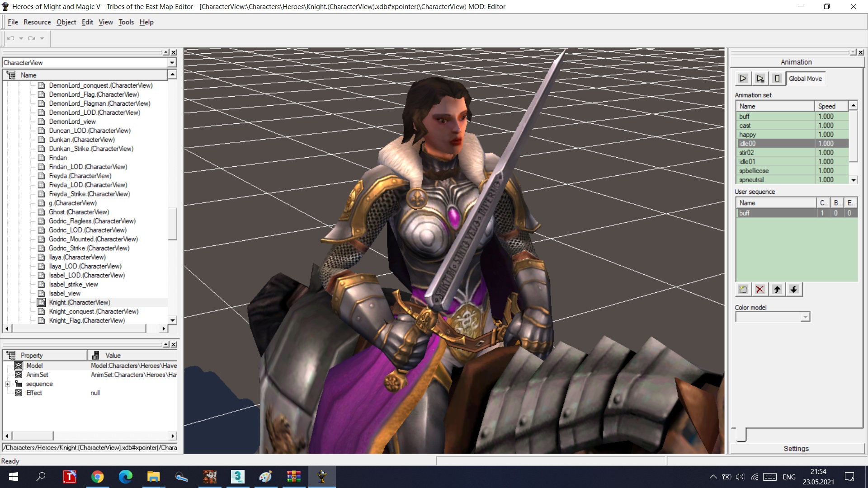Expand the sequence property node
The image size is (868, 488).
[x=8, y=384]
